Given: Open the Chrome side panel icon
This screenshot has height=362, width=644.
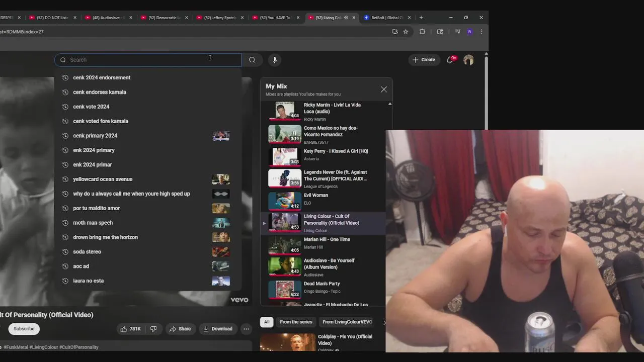Looking at the screenshot, I should pyautogui.click(x=440, y=32).
